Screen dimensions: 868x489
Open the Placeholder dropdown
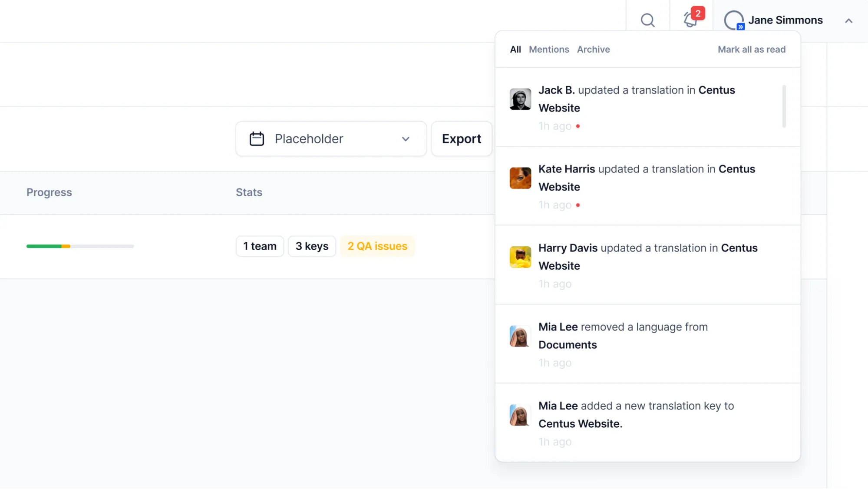click(330, 139)
